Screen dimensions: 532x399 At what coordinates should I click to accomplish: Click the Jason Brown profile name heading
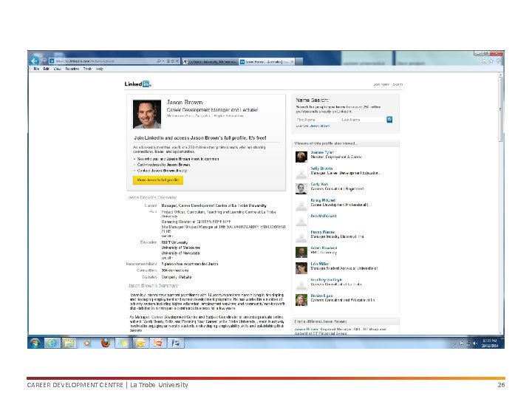click(x=185, y=102)
